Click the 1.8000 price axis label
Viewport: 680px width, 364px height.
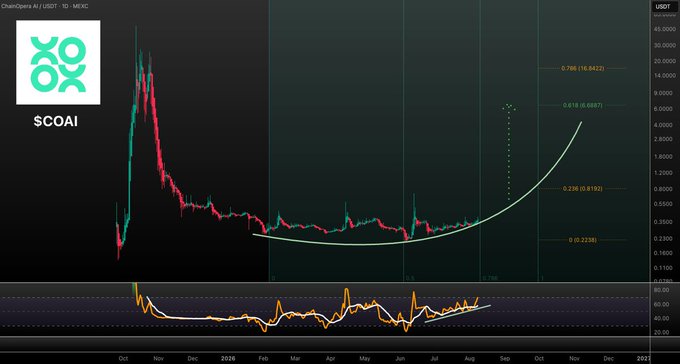tap(665, 157)
